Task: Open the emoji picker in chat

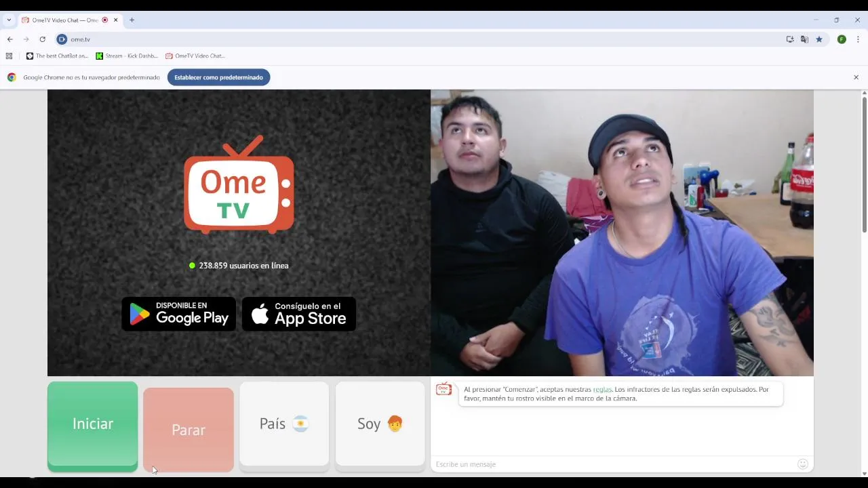Action: pyautogui.click(x=803, y=464)
